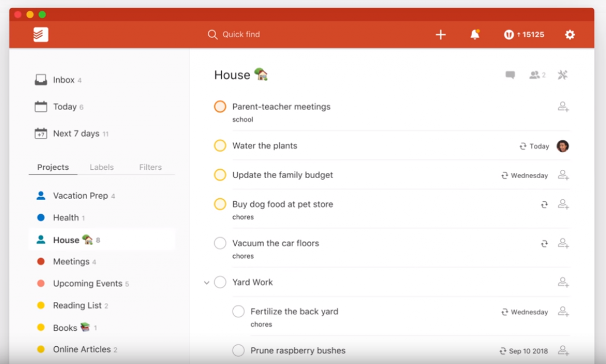Click the assignee avatar on Water the plants
Viewport: 606px width, 364px height.
click(563, 146)
